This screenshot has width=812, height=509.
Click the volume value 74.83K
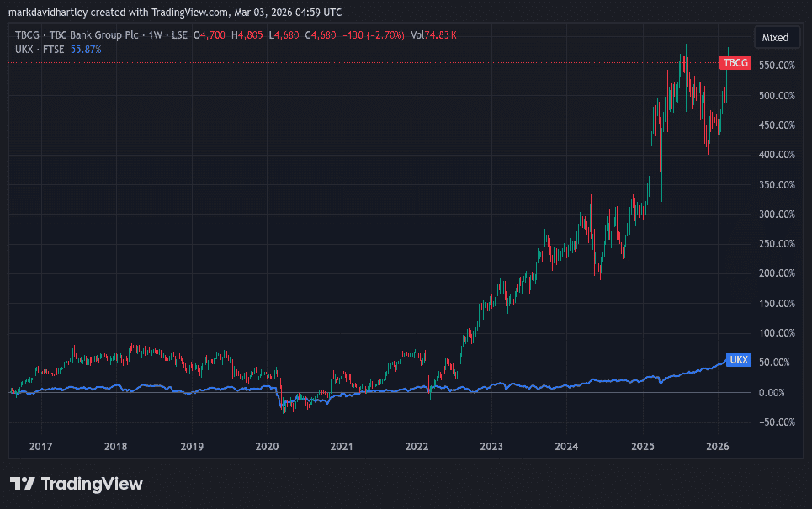(x=439, y=35)
